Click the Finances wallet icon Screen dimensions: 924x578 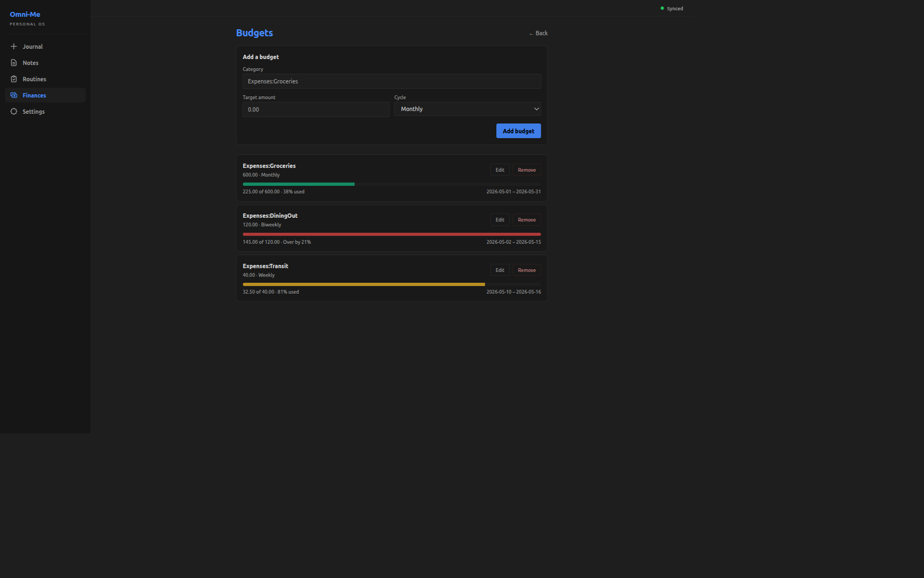14,95
